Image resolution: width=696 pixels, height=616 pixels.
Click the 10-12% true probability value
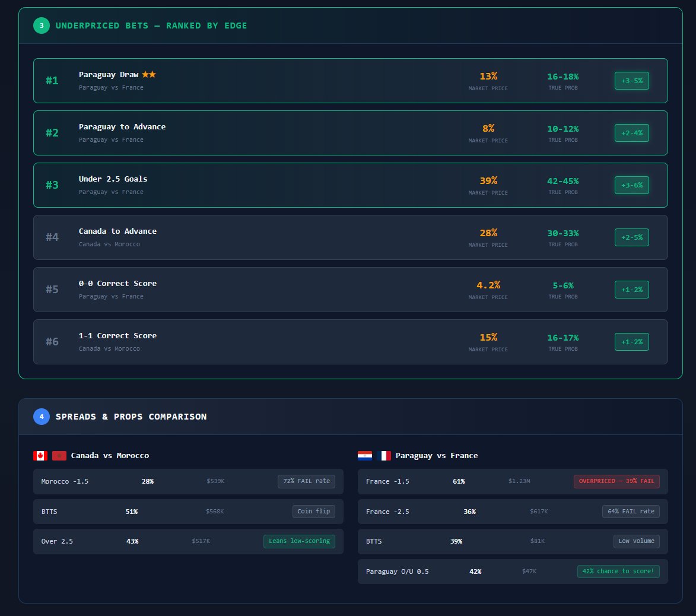click(563, 129)
